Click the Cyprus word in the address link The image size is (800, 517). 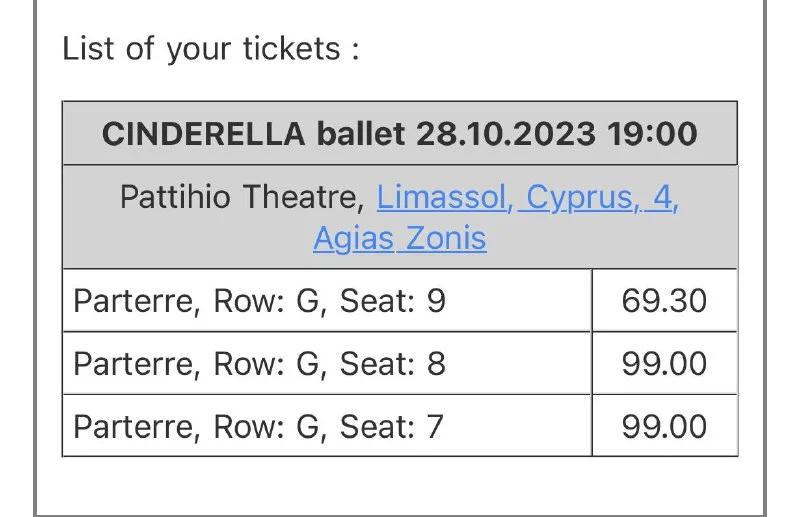pos(582,197)
